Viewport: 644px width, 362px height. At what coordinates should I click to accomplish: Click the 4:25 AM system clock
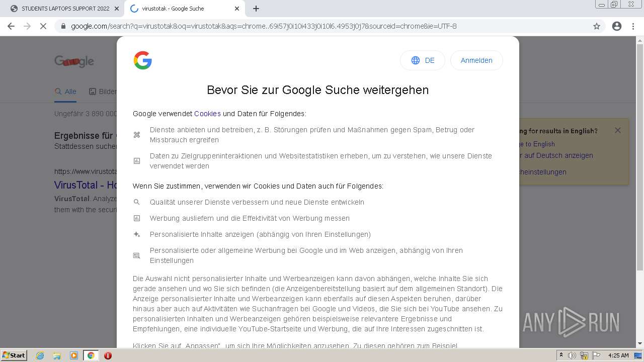pos(618,355)
